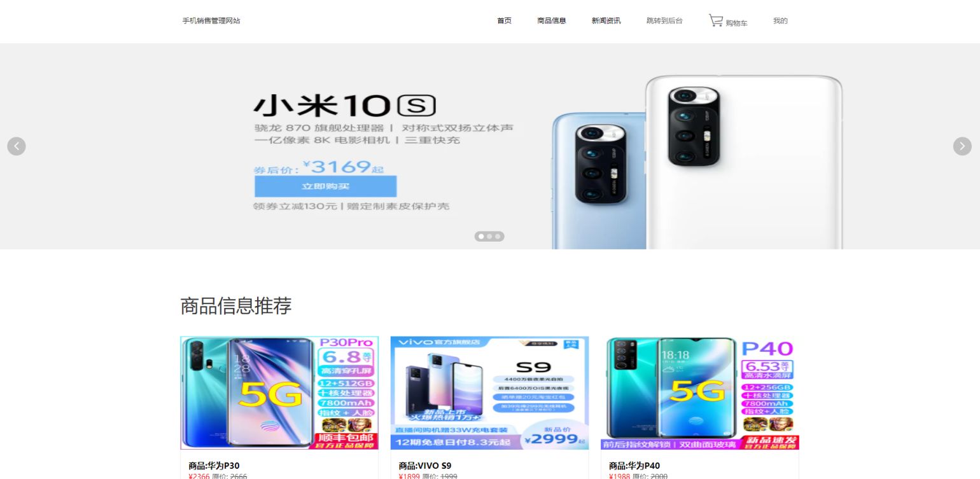Click the shopping cart icon
The image size is (980, 479).
716,20
